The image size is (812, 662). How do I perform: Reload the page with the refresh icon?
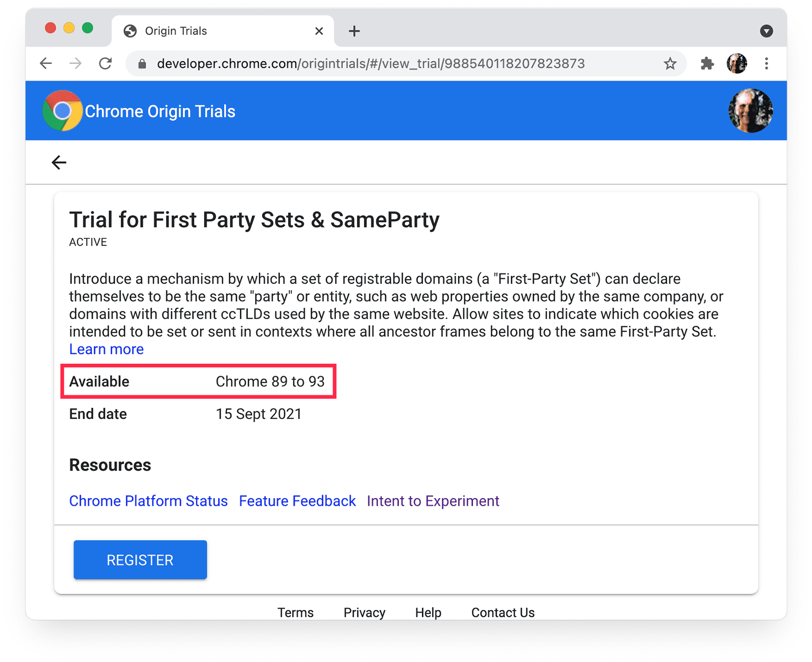click(106, 63)
